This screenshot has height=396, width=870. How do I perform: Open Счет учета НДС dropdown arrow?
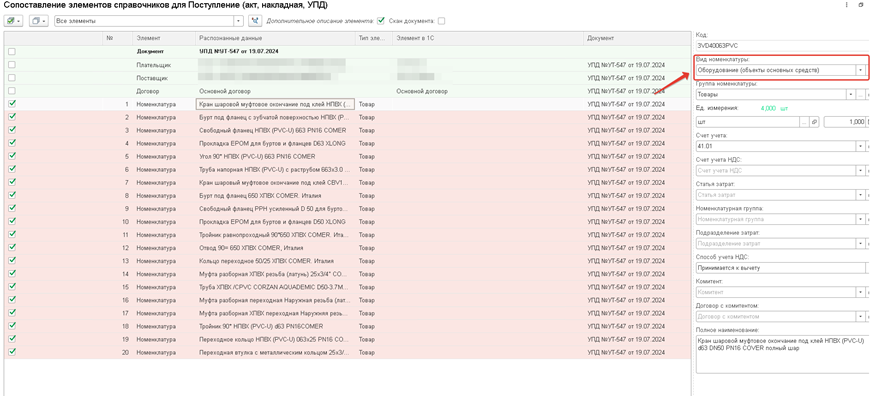861,171
